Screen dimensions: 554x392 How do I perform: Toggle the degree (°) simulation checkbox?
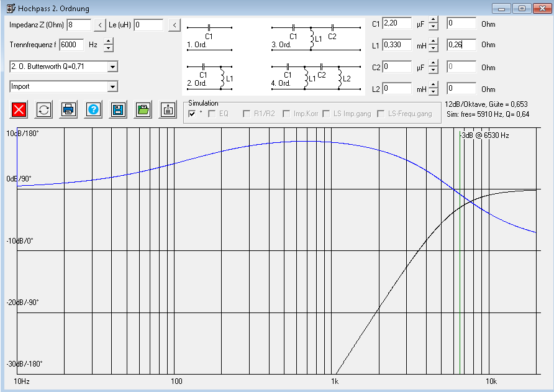tap(192, 114)
